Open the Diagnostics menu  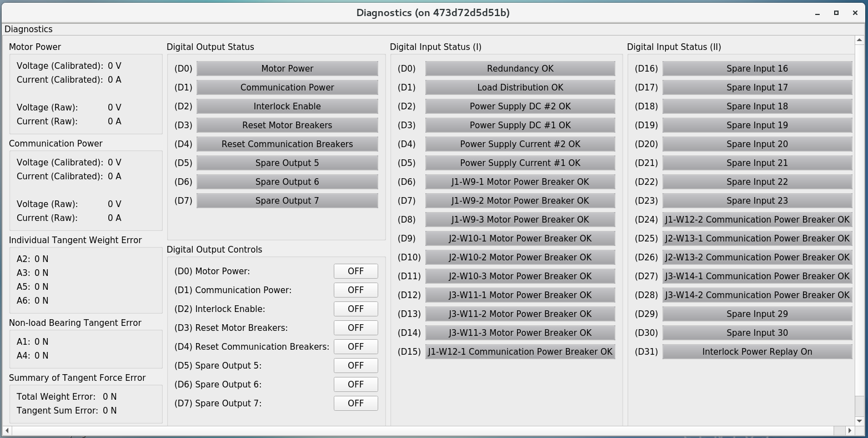[28, 29]
